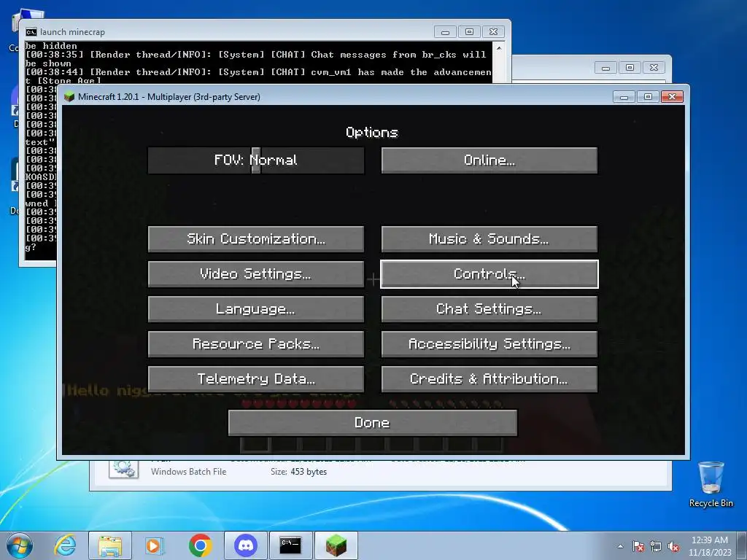Open Google Chrome from taskbar
The width and height of the screenshot is (747, 560).
[x=200, y=545]
